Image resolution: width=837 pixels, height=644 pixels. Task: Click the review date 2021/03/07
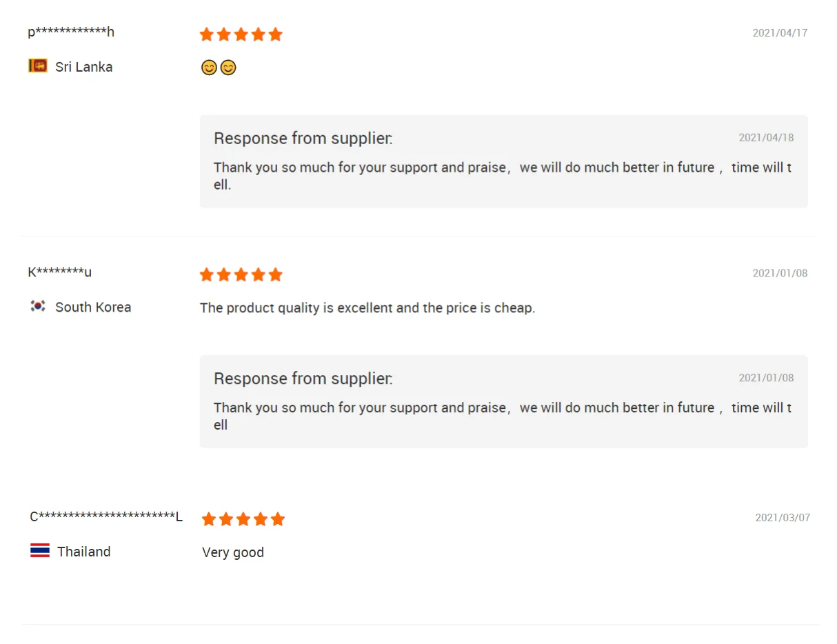783,518
